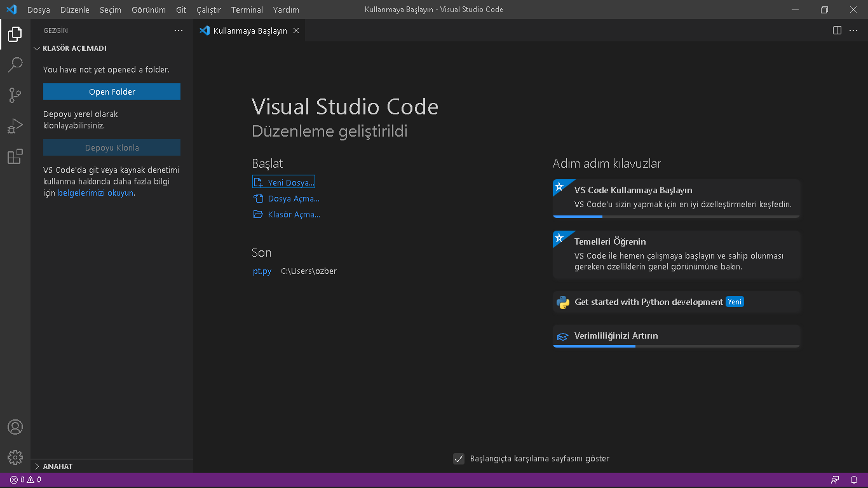Click the Adım adım kılavuzlar heading
This screenshot has width=868, height=488.
[x=607, y=164]
